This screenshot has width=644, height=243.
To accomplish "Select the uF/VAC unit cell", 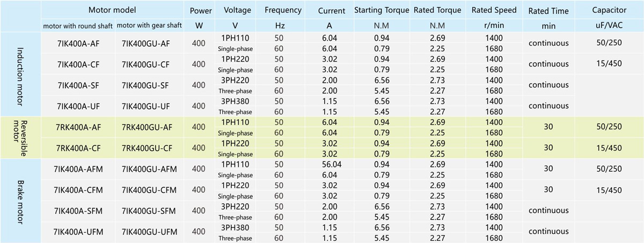I will (x=609, y=26).
